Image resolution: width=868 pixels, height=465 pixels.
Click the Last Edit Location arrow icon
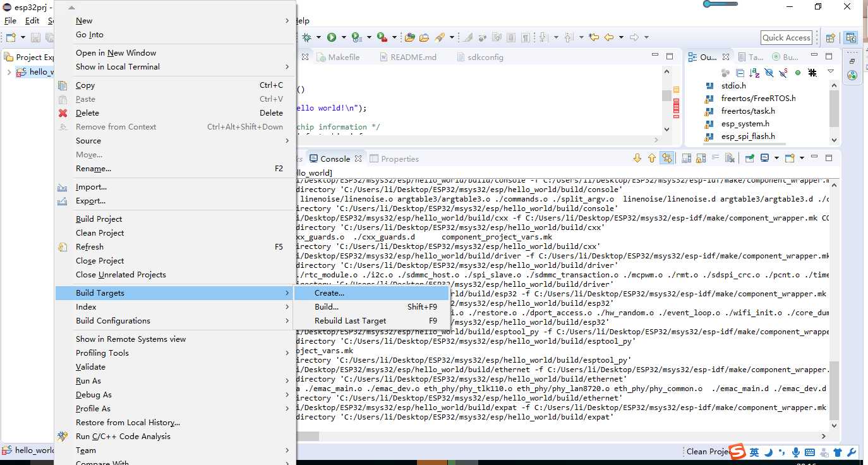594,38
